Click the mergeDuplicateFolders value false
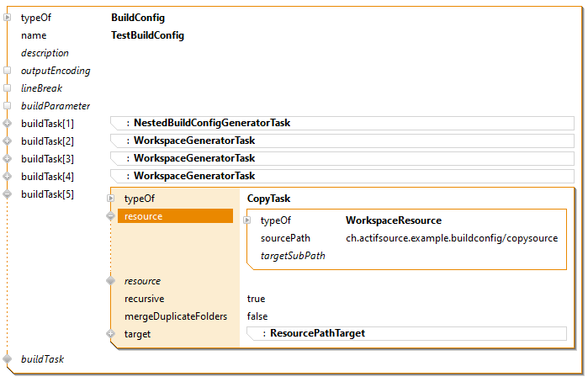Screen dimensions: 588x382 pos(257,316)
